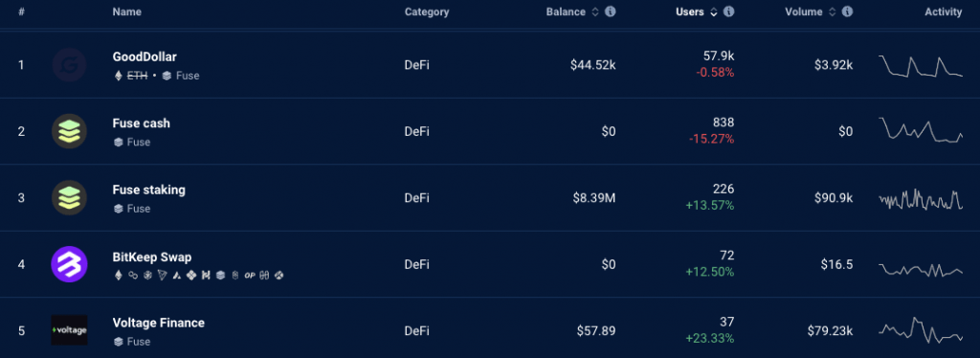Image resolution: width=980 pixels, height=358 pixels.
Task: Click the Users column info icon
Action: [728, 11]
